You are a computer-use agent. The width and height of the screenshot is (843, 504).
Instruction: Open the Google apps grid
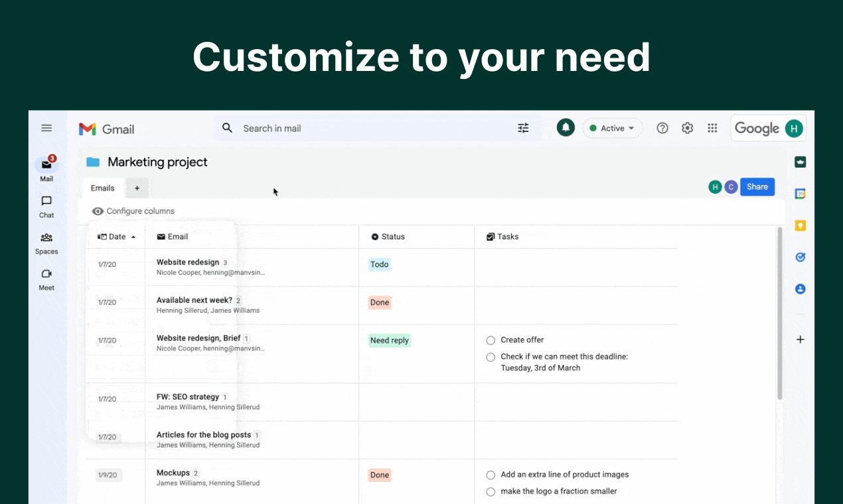[x=712, y=128]
